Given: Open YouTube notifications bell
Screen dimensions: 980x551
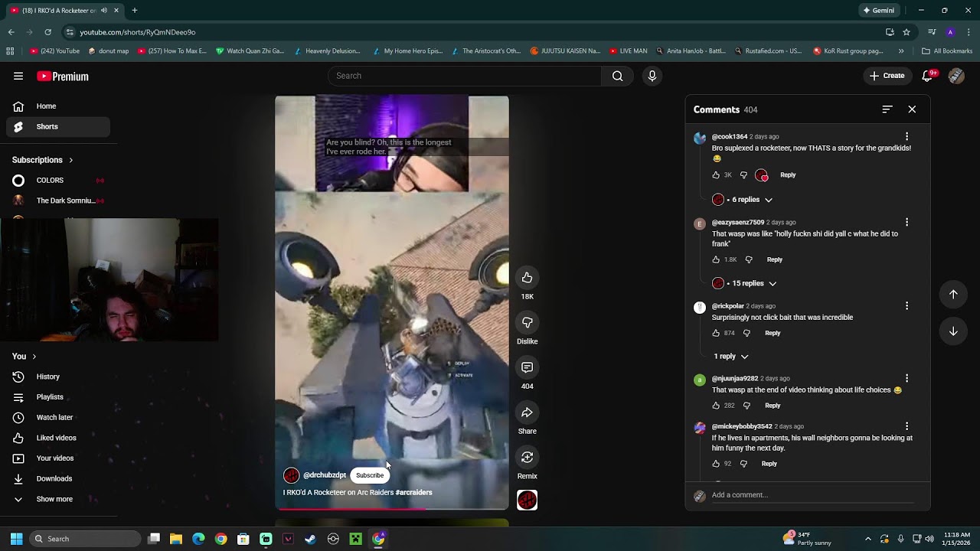Looking at the screenshot, I should [928, 76].
